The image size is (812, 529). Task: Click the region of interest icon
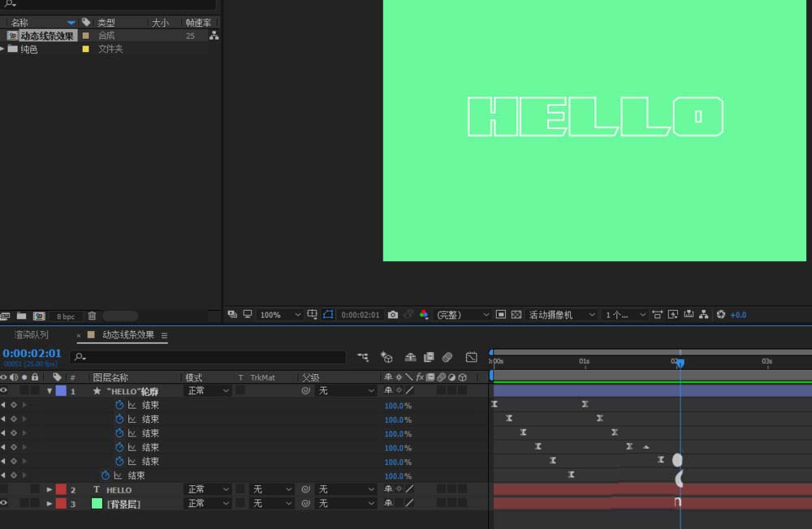click(328, 315)
